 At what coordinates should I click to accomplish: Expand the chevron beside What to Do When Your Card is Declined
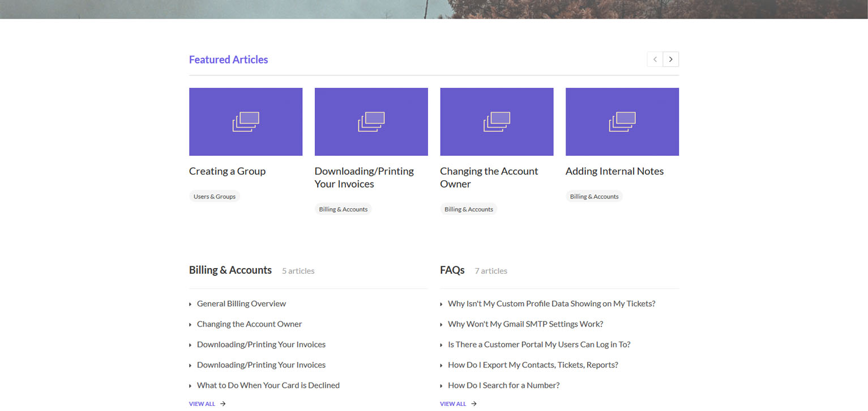click(191, 385)
